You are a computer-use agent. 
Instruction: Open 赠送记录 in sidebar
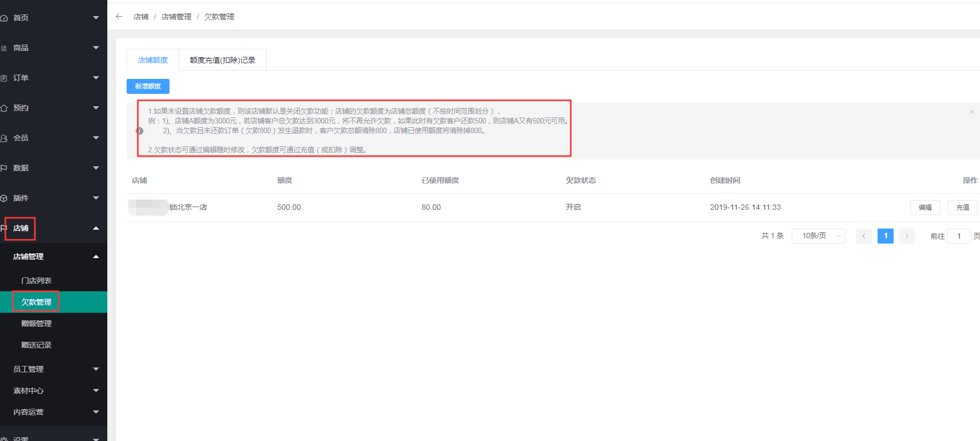click(36, 345)
